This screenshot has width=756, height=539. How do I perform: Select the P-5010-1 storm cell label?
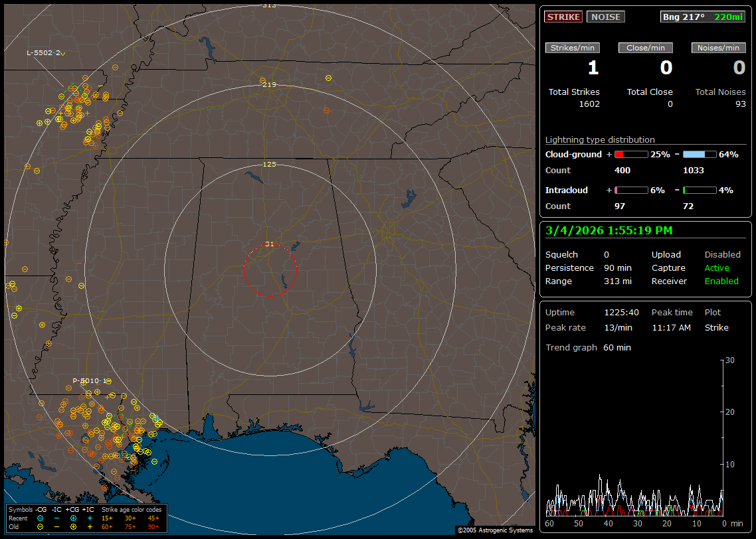click(90, 380)
